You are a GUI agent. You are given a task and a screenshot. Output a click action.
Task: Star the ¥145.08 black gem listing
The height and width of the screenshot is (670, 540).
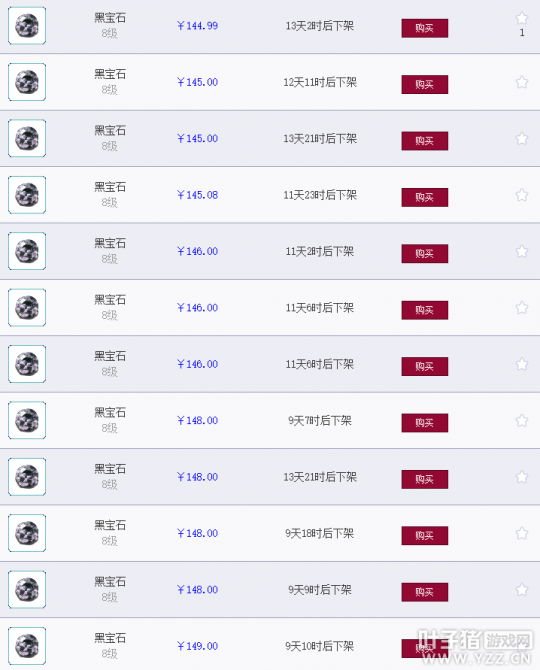[x=522, y=195]
